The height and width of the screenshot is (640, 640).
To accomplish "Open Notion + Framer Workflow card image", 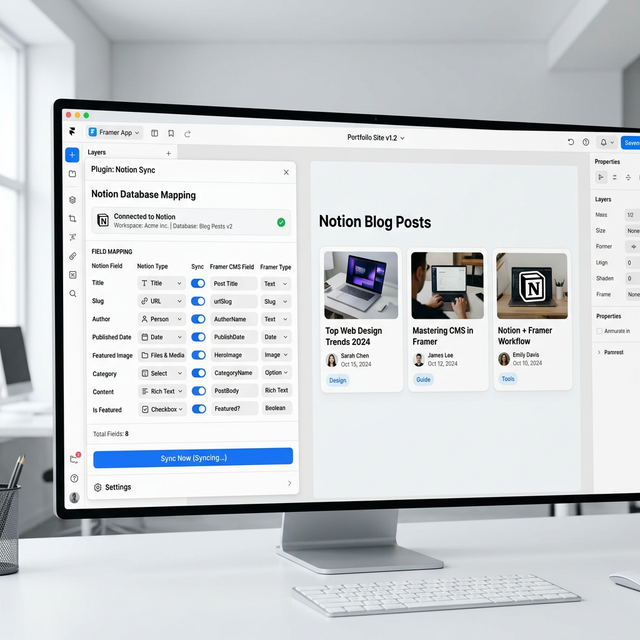I will tap(532, 285).
